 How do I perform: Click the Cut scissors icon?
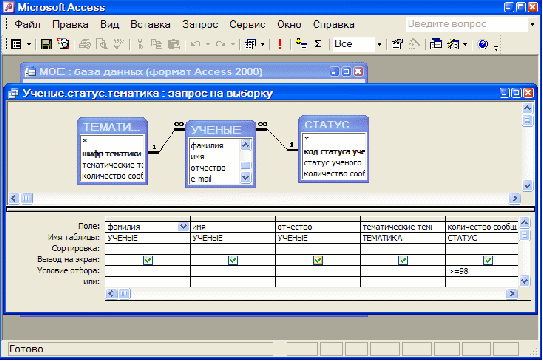pyautogui.click(x=140, y=44)
